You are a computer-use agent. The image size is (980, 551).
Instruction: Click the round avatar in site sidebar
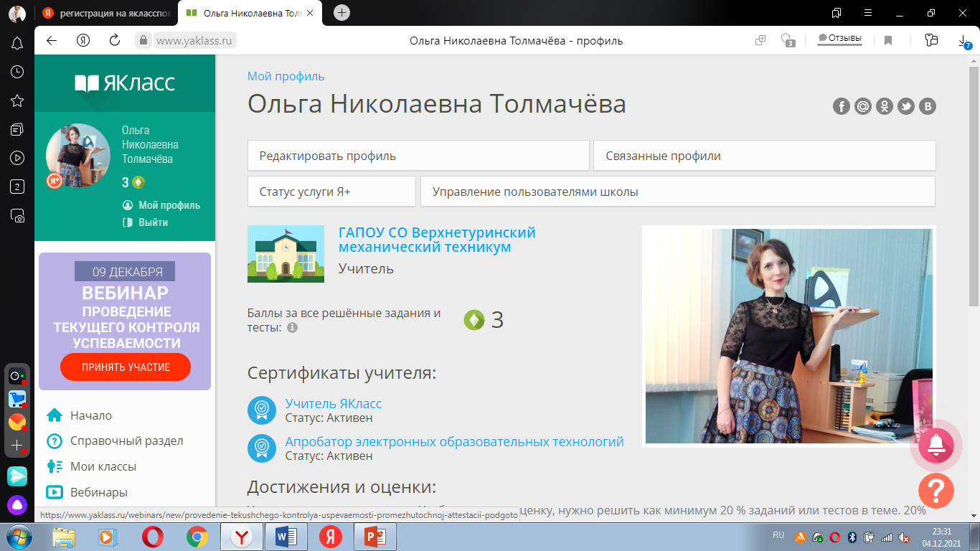[78, 156]
